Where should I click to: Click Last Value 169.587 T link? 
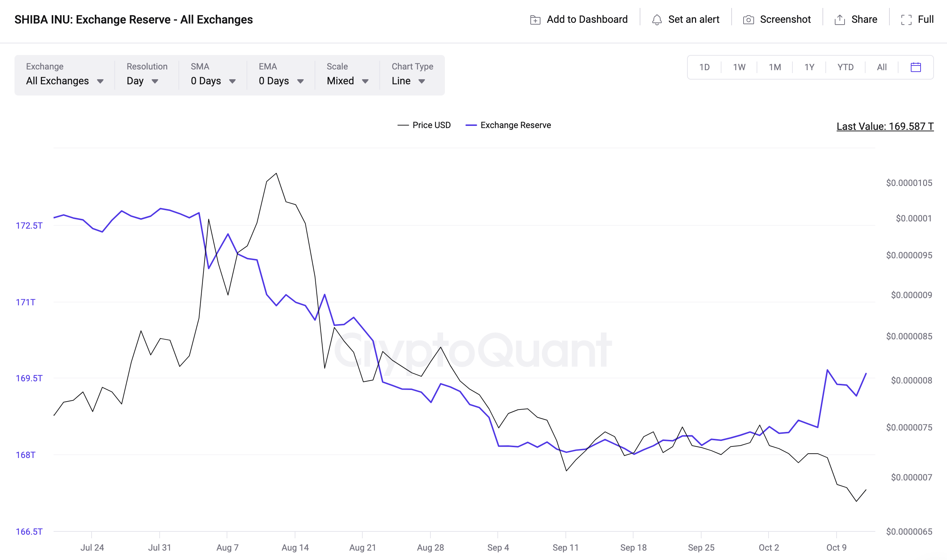[885, 126]
